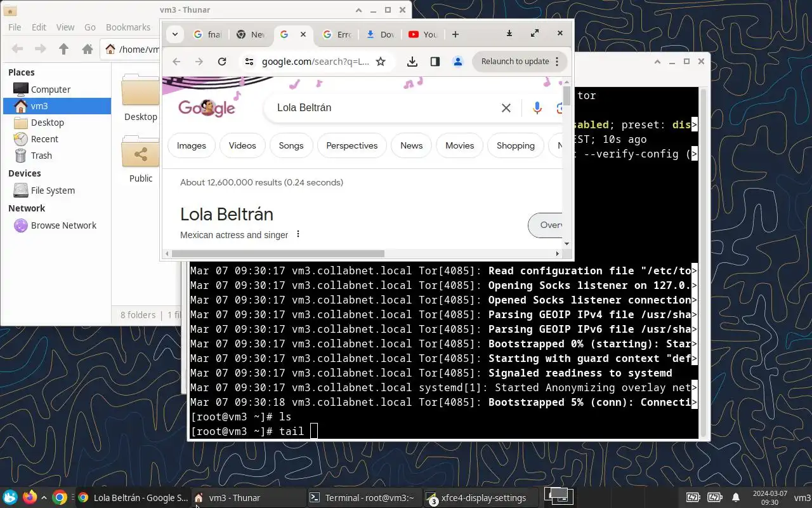Open Chrome profile avatar
Viewport: 812px width, 508px height.
coord(458,62)
